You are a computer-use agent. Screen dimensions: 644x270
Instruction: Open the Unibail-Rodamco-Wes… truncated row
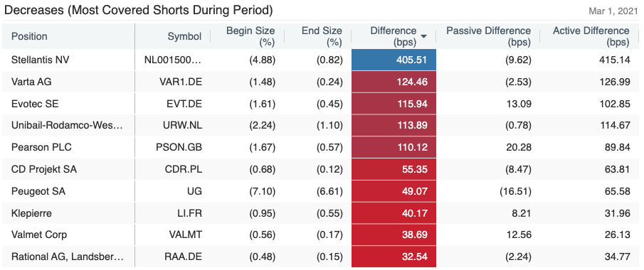pos(322,126)
